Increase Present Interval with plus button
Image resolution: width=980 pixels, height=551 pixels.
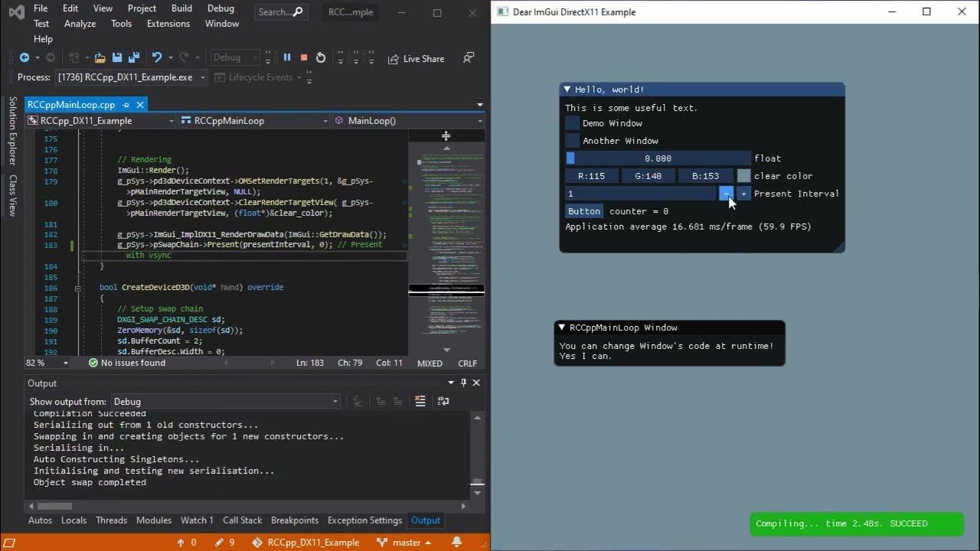tap(743, 194)
